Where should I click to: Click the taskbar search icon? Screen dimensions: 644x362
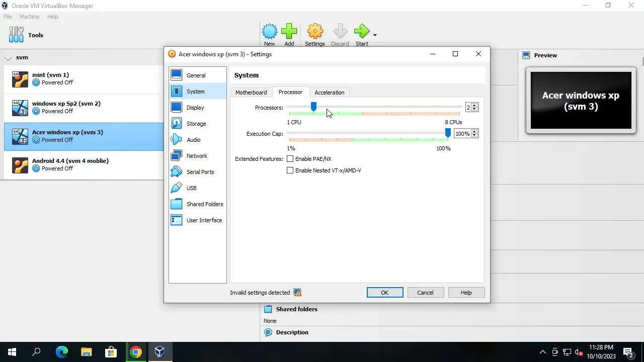(36, 352)
